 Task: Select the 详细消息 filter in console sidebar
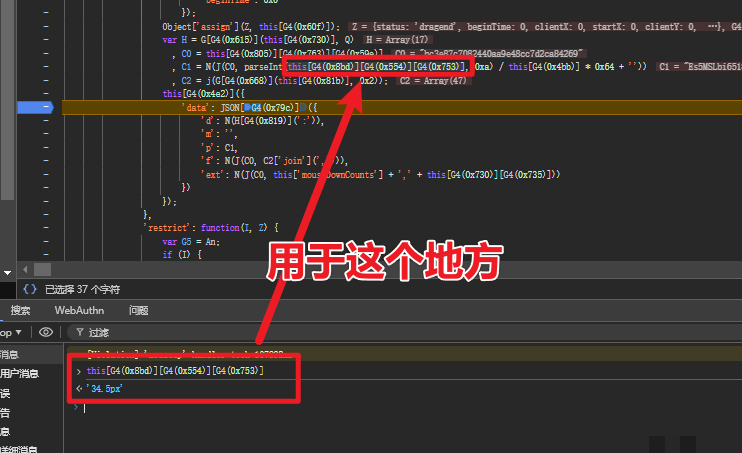[16, 449]
